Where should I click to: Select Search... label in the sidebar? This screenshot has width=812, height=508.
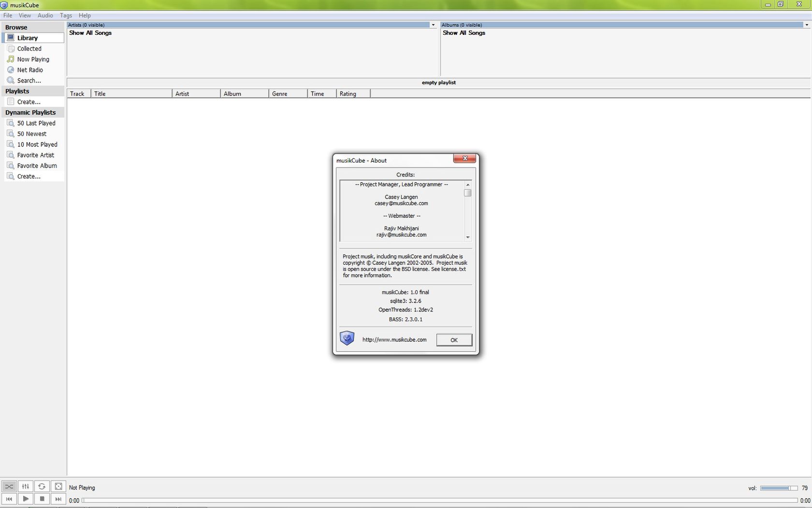(x=29, y=80)
